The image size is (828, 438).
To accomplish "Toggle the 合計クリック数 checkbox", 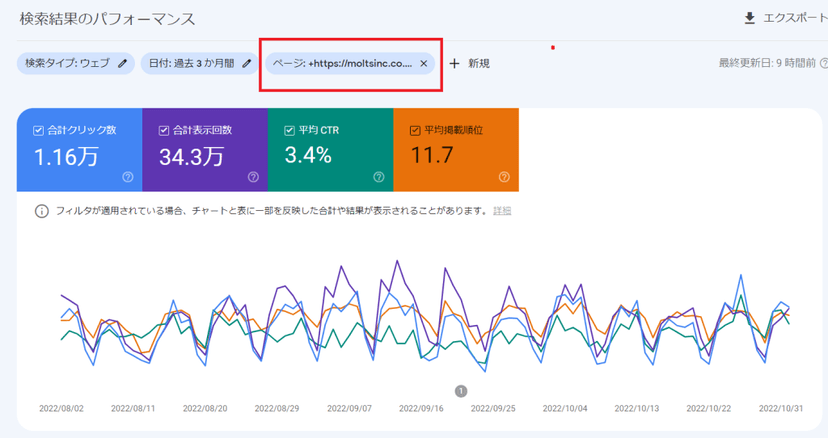I will tap(38, 131).
